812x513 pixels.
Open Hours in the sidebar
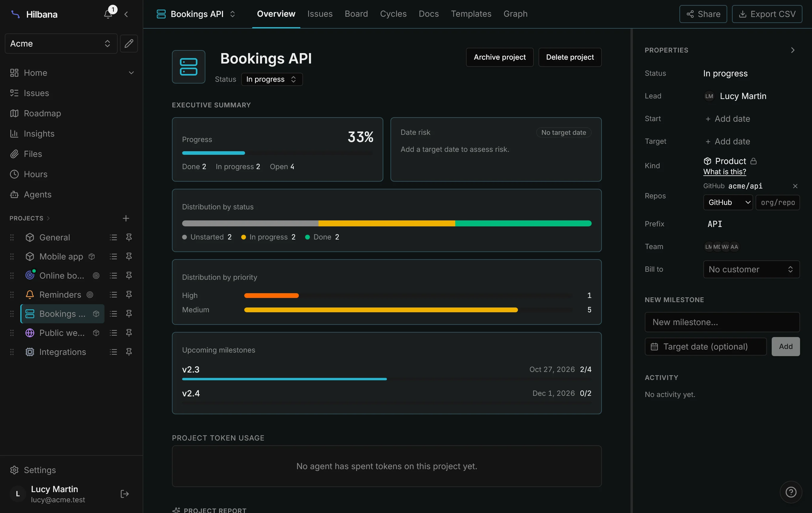pos(36,174)
